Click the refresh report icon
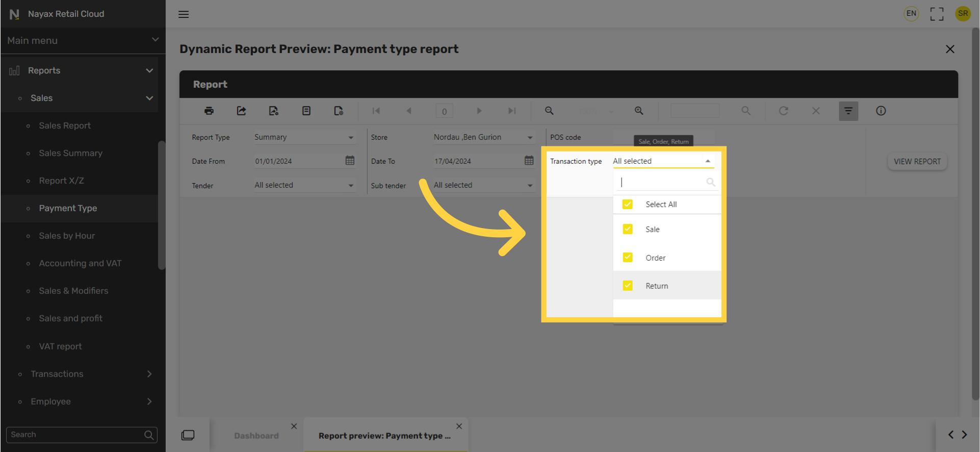The height and width of the screenshot is (452, 980). pos(784,111)
